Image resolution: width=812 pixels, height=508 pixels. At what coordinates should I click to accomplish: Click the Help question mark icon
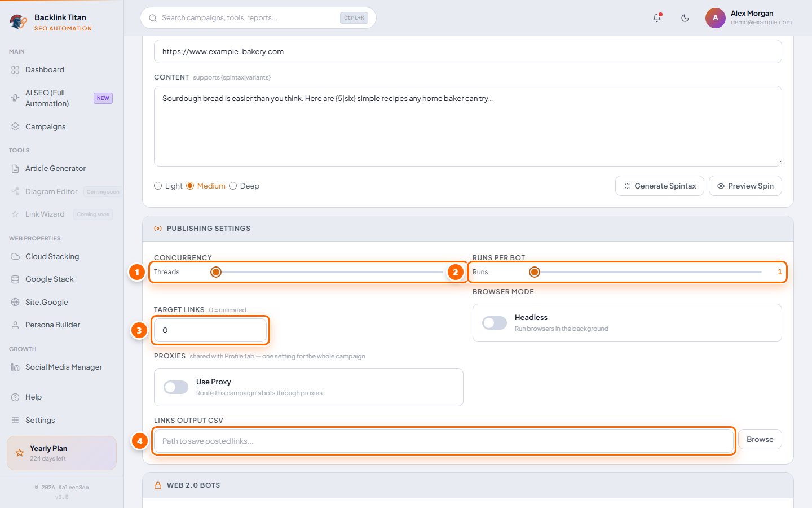tap(15, 397)
